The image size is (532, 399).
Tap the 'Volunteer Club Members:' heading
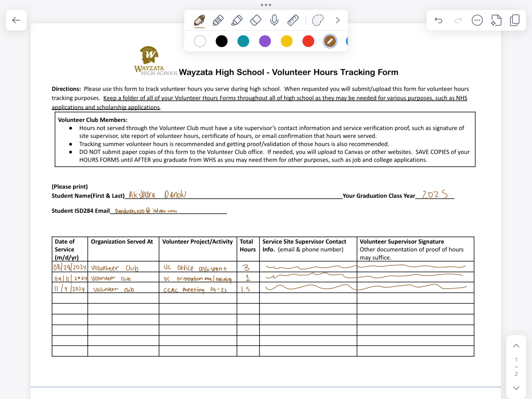tap(93, 120)
